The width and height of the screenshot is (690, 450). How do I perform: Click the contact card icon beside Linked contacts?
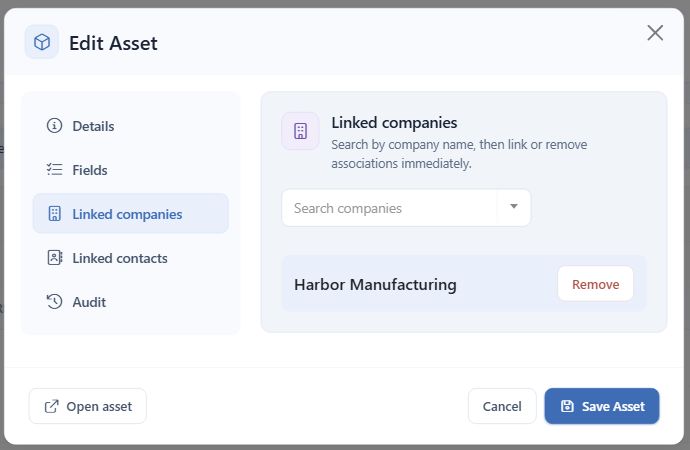(x=55, y=257)
